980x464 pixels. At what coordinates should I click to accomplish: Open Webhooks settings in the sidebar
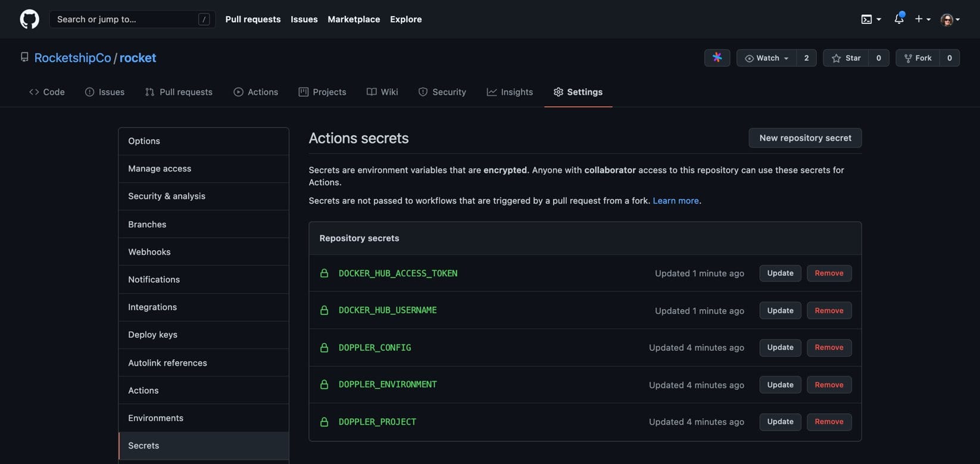point(204,252)
